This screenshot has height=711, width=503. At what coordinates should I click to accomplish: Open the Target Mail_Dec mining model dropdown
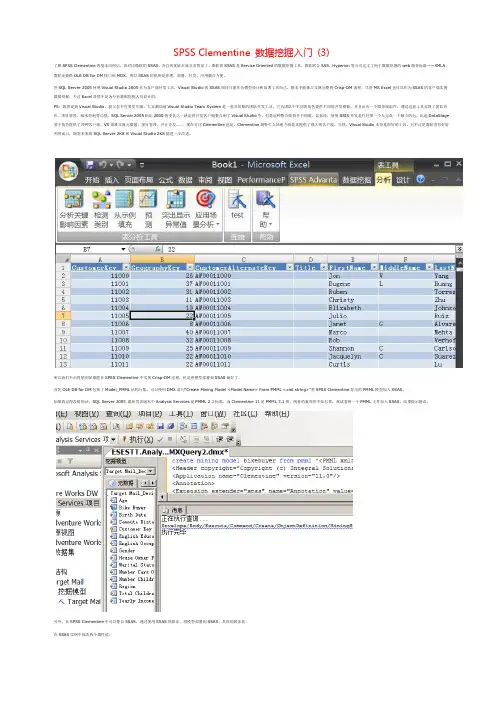(x=151, y=472)
